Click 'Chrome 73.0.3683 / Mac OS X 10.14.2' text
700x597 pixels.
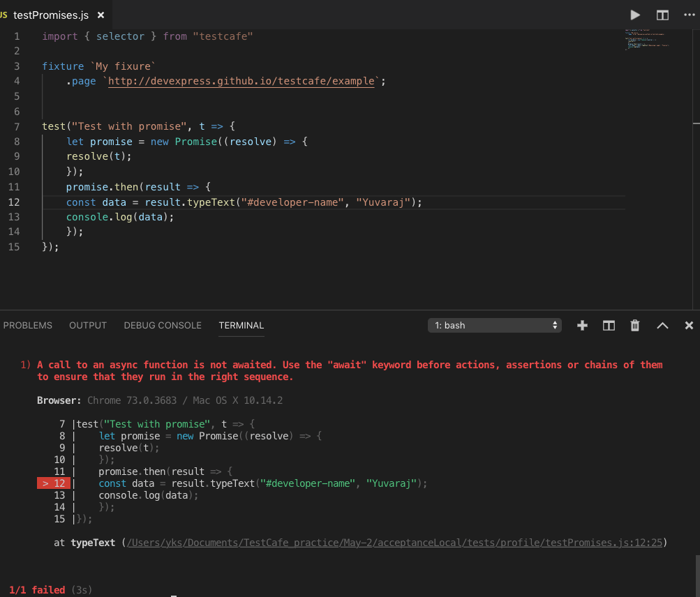point(185,400)
